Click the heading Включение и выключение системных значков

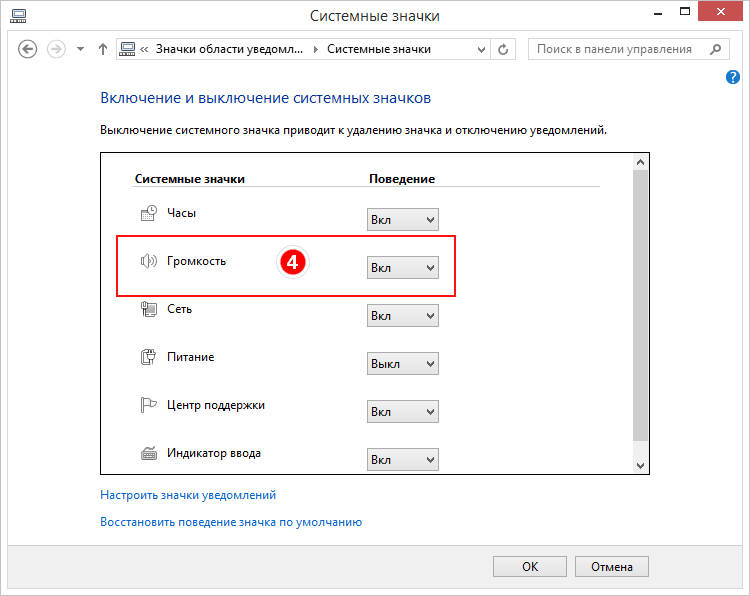coord(265,98)
